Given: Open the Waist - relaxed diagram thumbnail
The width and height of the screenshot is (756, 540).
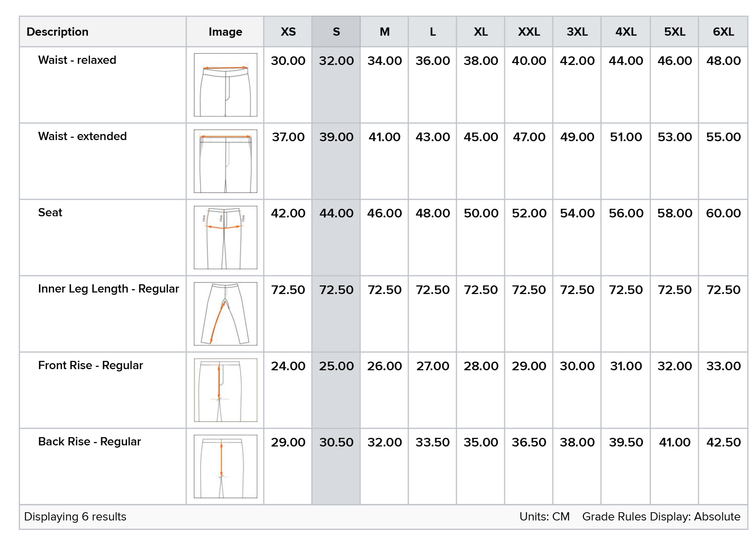Looking at the screenshot, I should (225, 85).
